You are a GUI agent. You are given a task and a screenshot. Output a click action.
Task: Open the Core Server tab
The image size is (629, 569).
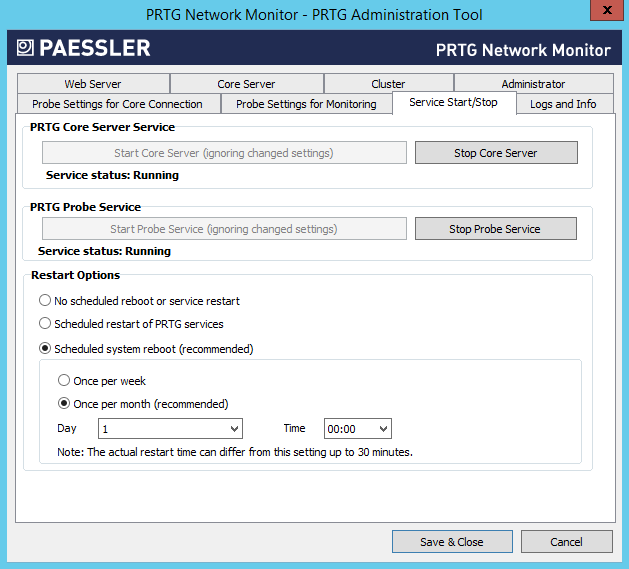[246, 84]
